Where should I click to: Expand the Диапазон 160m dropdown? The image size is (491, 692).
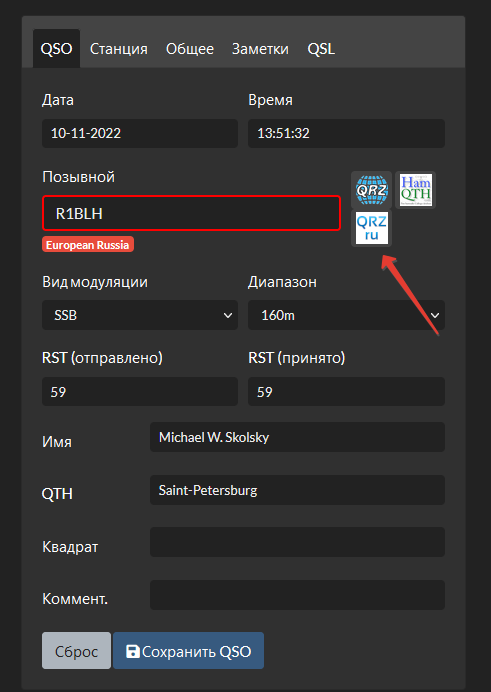[x=346, y=315]
